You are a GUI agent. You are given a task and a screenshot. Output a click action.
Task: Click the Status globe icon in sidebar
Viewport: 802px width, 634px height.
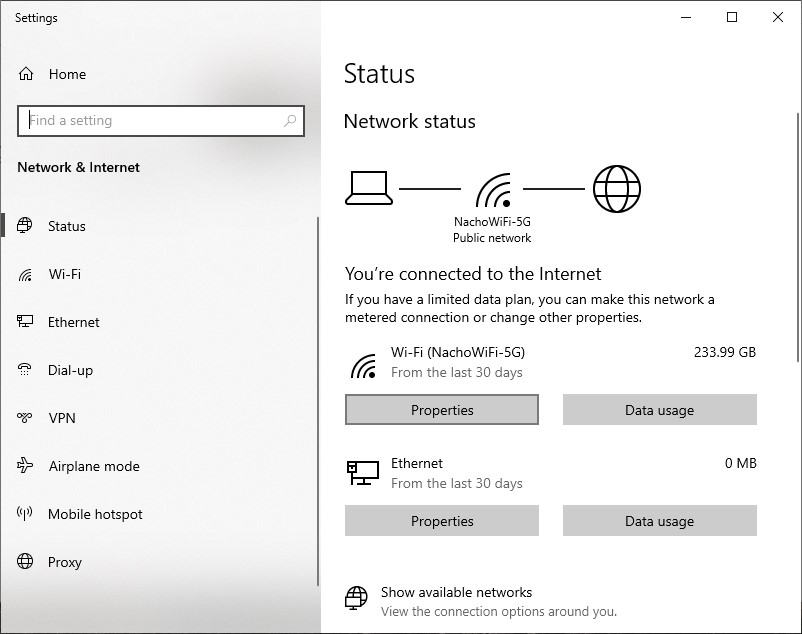[25, 226]
